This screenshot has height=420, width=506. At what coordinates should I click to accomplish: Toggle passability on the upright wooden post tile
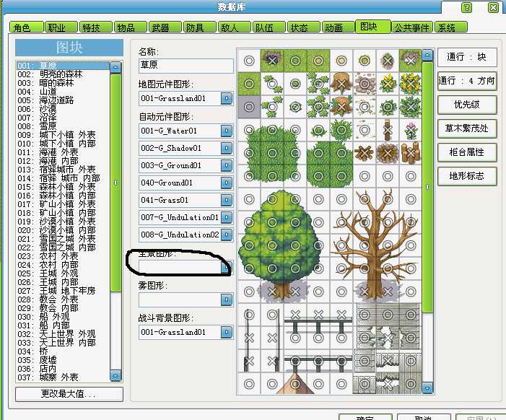click(x=388, y=130)
